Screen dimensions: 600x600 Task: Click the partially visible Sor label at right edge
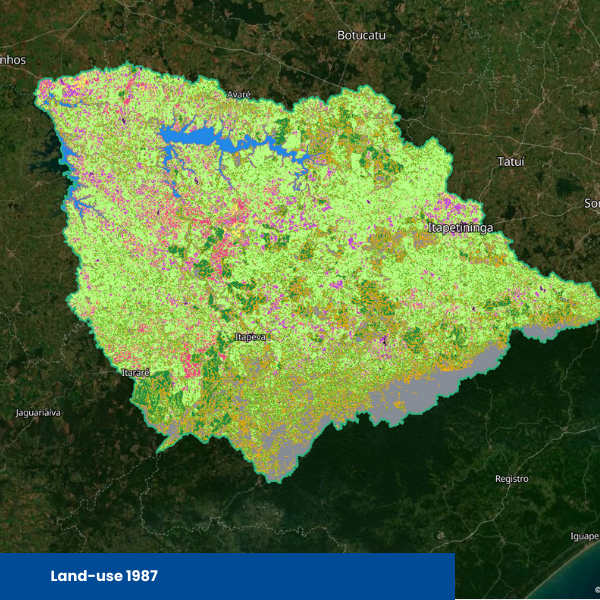tap(592, 204)
